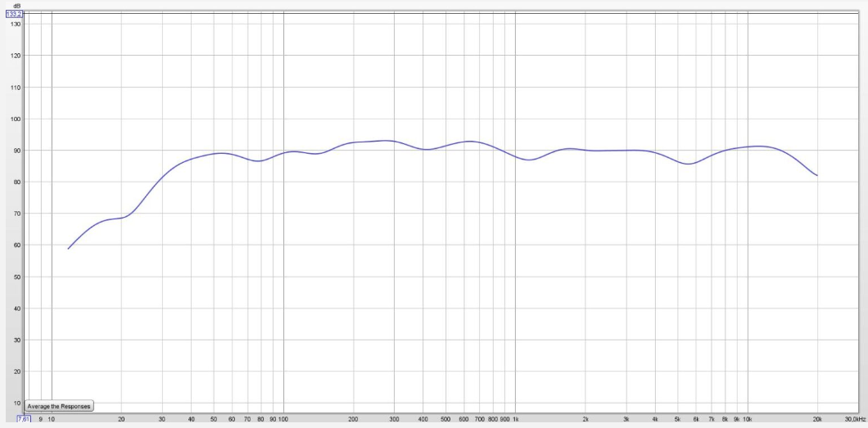Click the 20 frequency axis label
This screenshot has width=868, height=428.
[x=121, y=419]
